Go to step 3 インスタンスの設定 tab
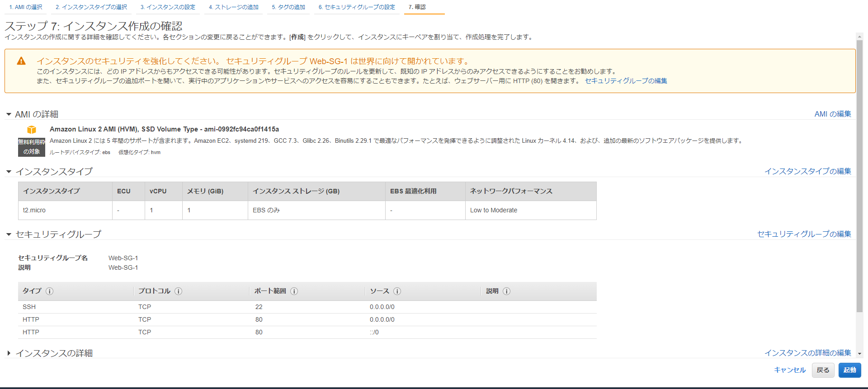 tap(168, 7)
